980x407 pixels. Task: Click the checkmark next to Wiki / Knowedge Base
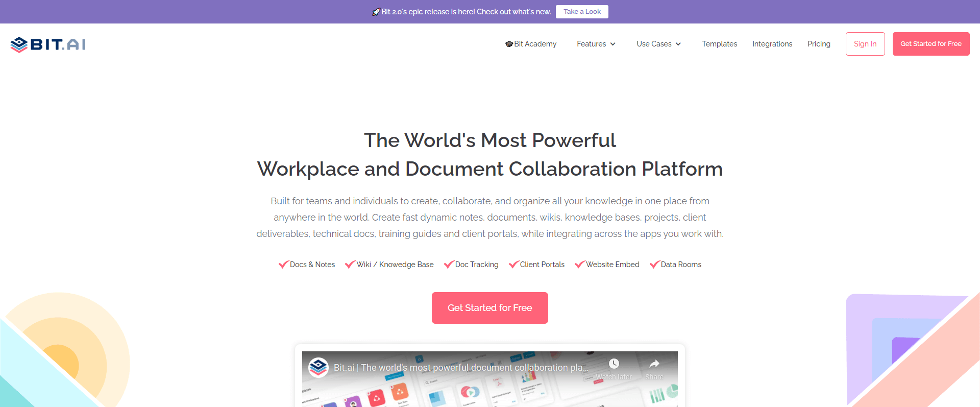tap(350, 265)
